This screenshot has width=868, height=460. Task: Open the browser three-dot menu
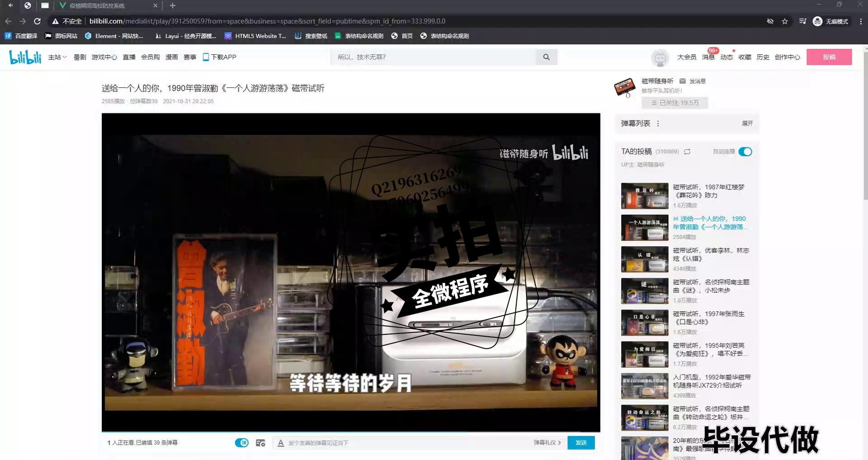click(x=861, y=21)
